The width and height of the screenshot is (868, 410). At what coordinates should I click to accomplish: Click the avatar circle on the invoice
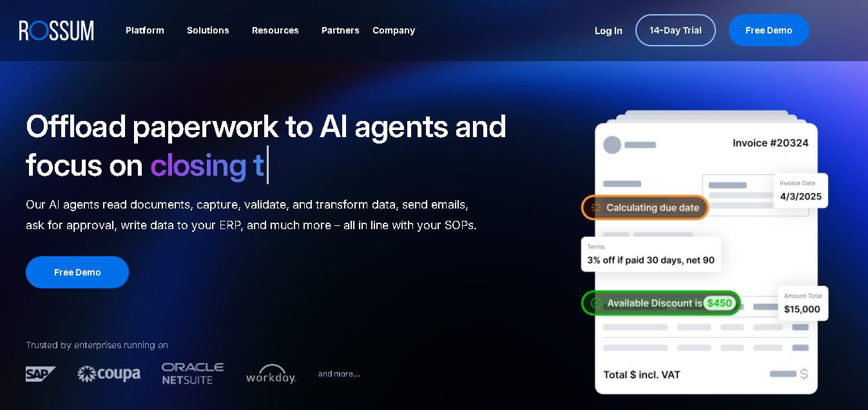coord(612,145)
